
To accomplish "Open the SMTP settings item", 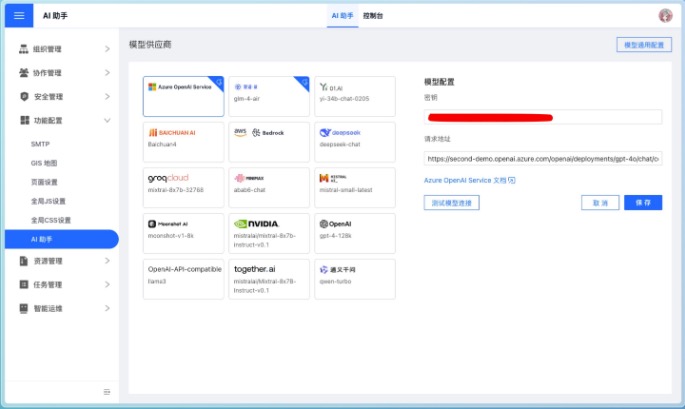I will (x=40, y=144).
